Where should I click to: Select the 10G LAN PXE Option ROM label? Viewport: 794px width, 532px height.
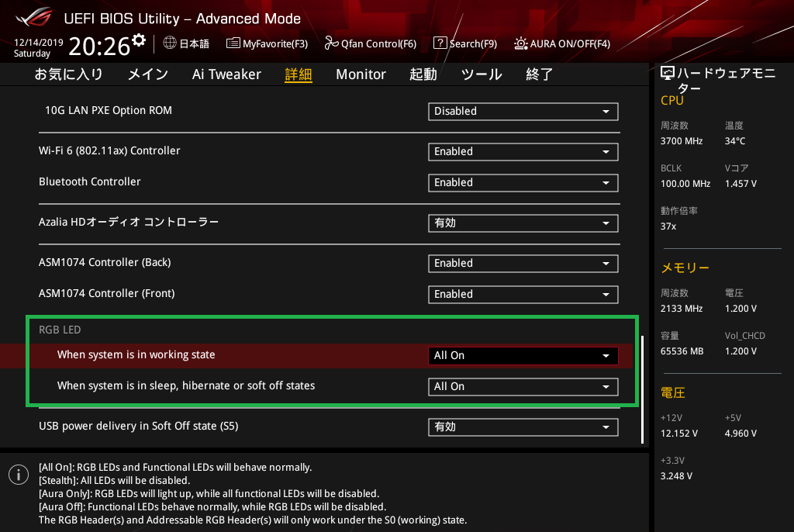(x=109, y=110)
